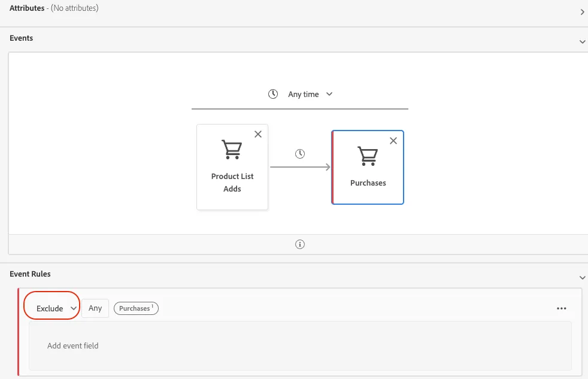This screenshot has height=379, width=588.
Task: Open the Exclude dropdown
Action: pos(56,308)
